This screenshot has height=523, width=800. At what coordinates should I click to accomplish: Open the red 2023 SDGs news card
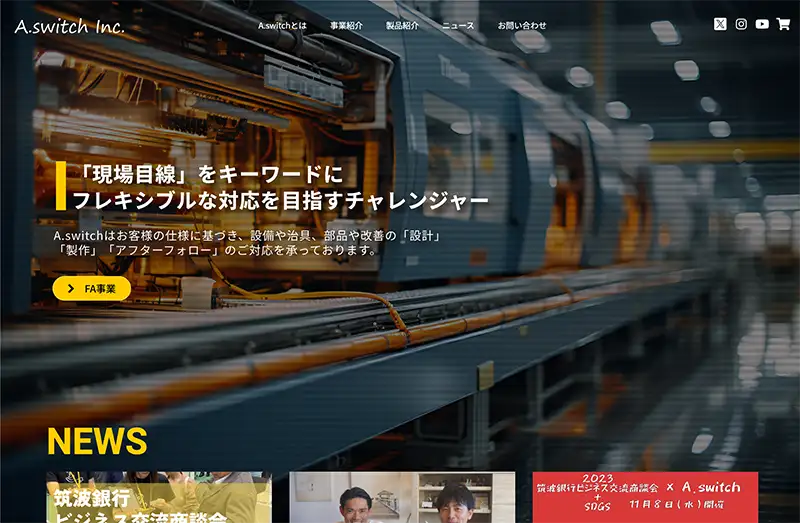coord(645,498)
